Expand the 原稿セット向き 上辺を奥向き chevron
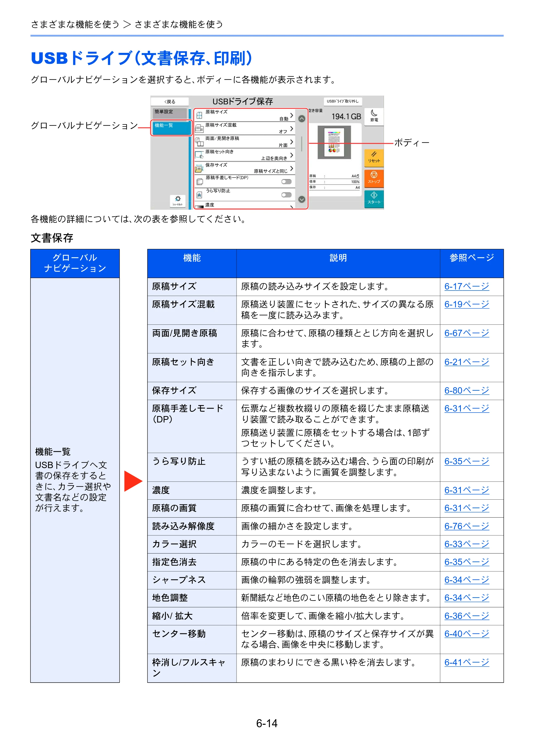 click(291, 155)
